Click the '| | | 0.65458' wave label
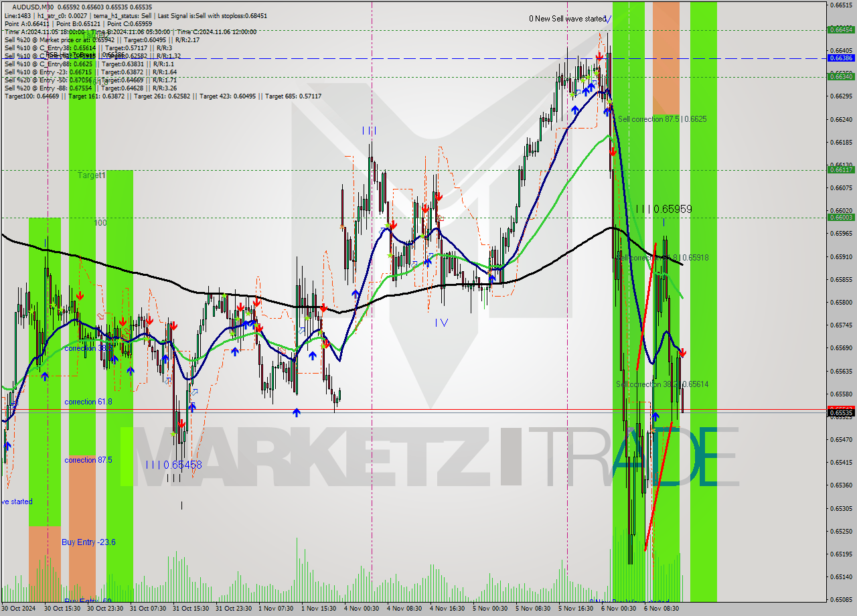 [x=174, y=464]
